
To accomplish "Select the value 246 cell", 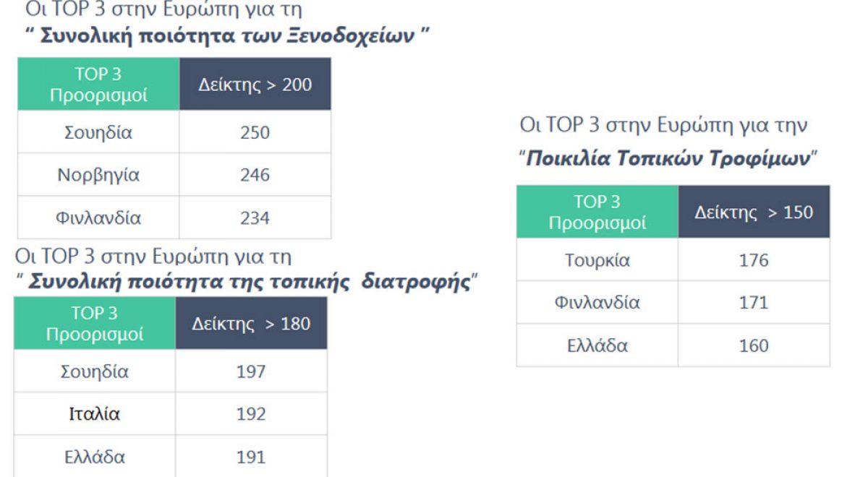I will pos(255,175).
